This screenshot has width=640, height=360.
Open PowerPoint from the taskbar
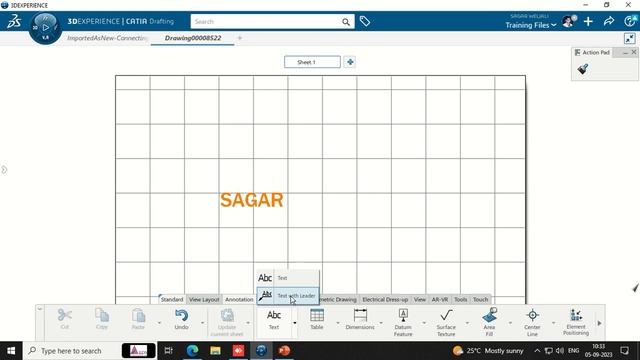pyautogui.click(x=284, y=351)
